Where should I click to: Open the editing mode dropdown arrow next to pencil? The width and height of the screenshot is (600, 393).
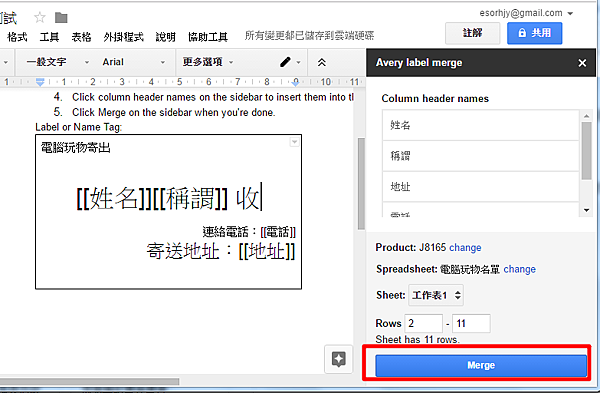click(298, 62)
